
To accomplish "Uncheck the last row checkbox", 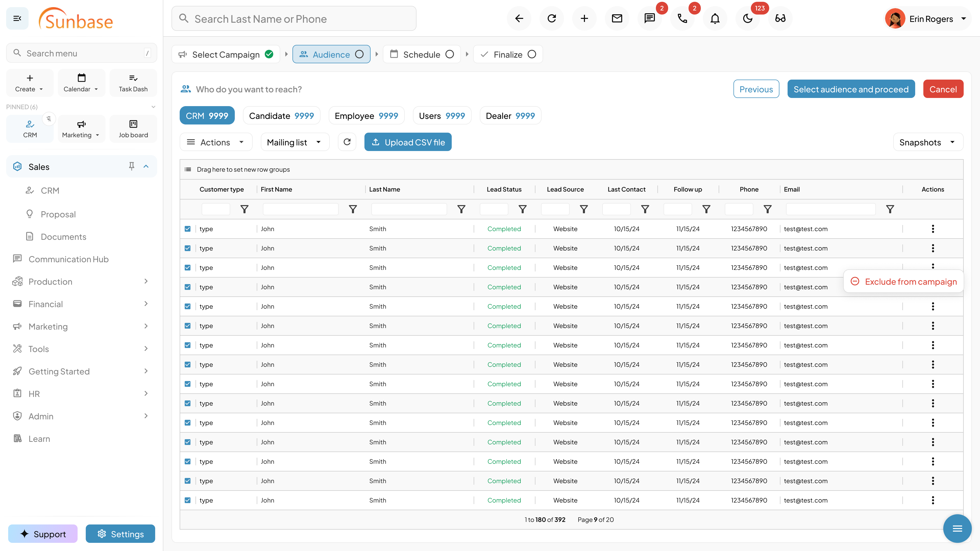I will 188,500.
